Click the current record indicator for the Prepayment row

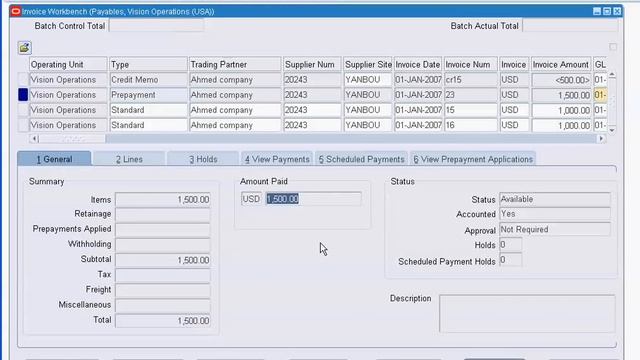23,95
